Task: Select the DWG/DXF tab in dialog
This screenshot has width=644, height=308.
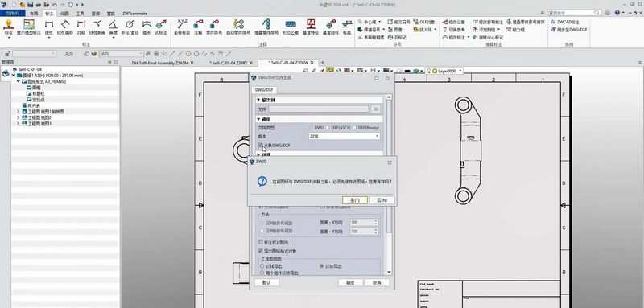Action: [264, 90]
